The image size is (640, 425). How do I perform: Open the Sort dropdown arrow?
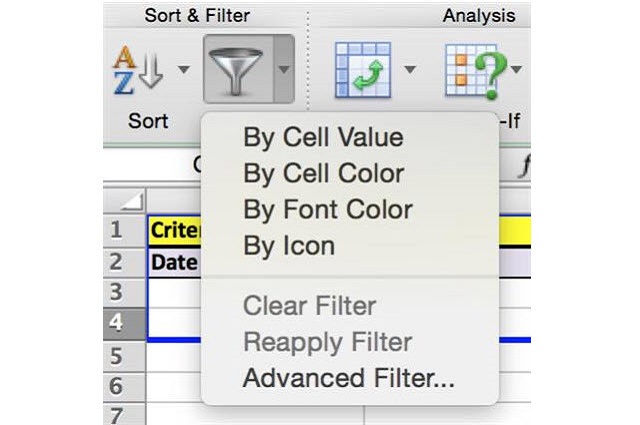(184, 71)
